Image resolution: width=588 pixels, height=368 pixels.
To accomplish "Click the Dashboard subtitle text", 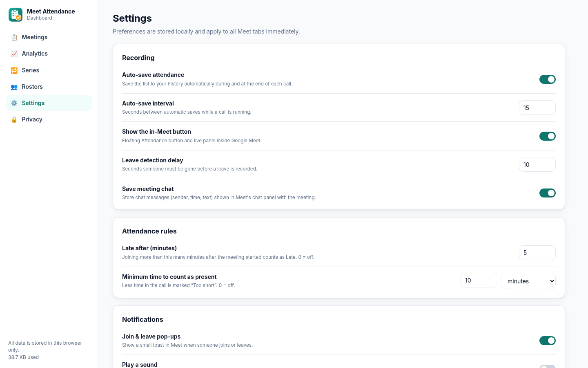I will [x=40, y=18].
